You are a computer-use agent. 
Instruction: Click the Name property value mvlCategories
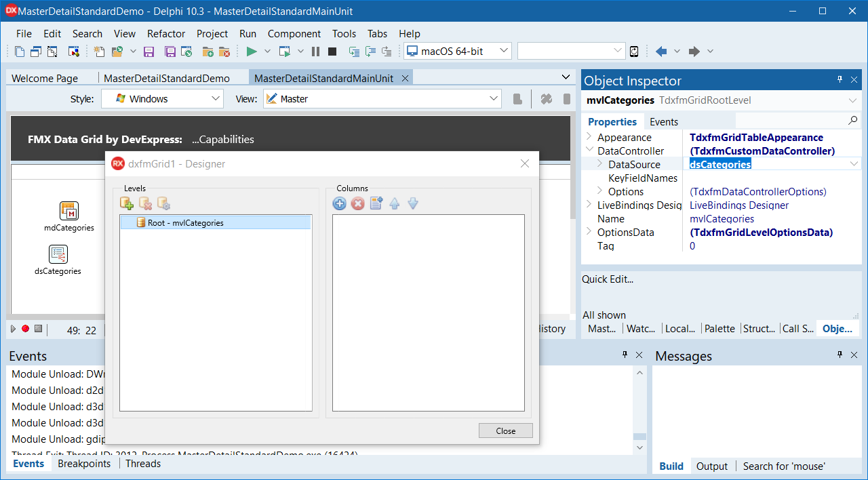[722, 218]
